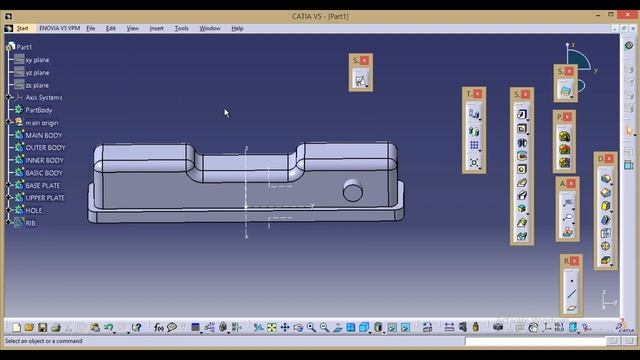Screen dimensions: 640x360
Task: Close the Transformation Features floating toolbar
Action: coord(478,93)
